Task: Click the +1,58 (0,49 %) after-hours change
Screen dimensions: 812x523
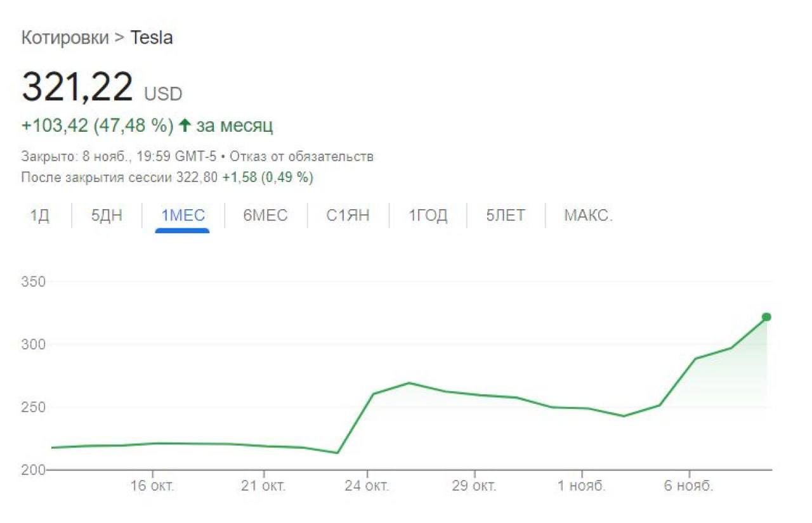Action: coord(268,178)
